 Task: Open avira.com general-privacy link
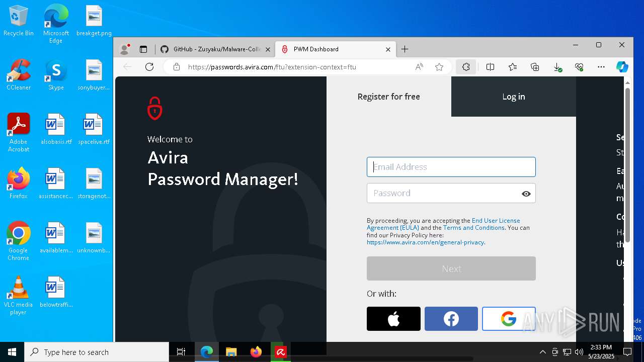[425, 242]
